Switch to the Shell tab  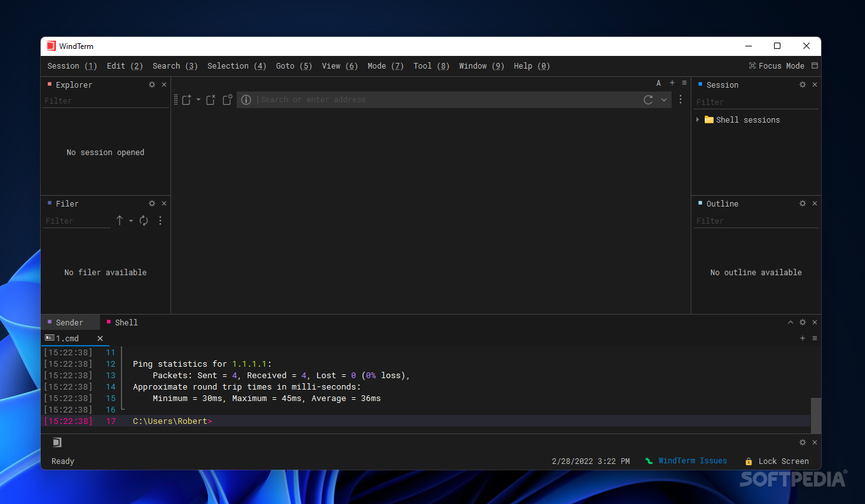click(x=122, y=322)
